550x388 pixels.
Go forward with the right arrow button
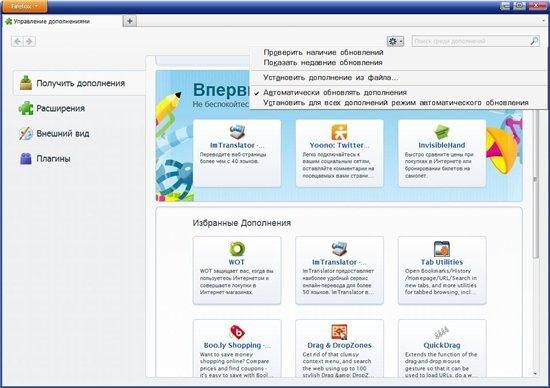[x=29, y=41]
